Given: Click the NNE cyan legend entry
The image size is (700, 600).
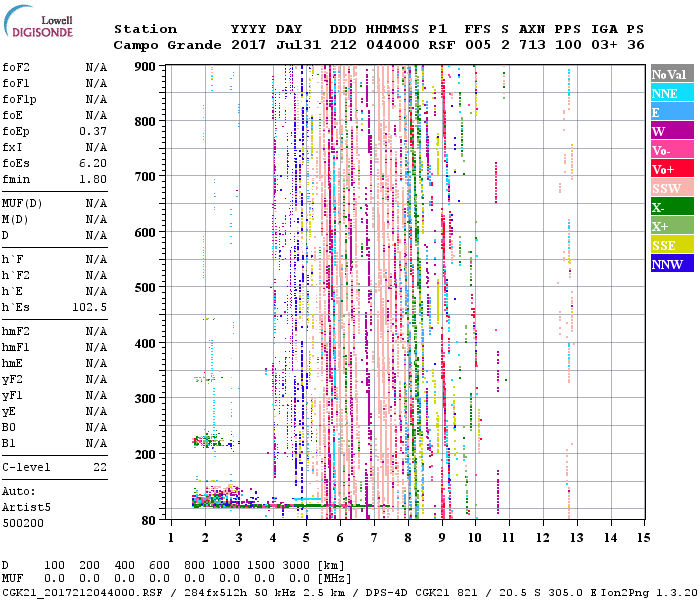Looking at the screenshot, I should pyautogui.click(x=671, y=93).
